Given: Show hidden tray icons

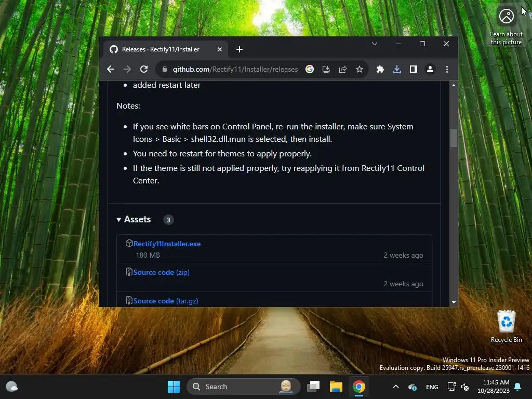Looking at the screenshot, I should coord(395,387).
